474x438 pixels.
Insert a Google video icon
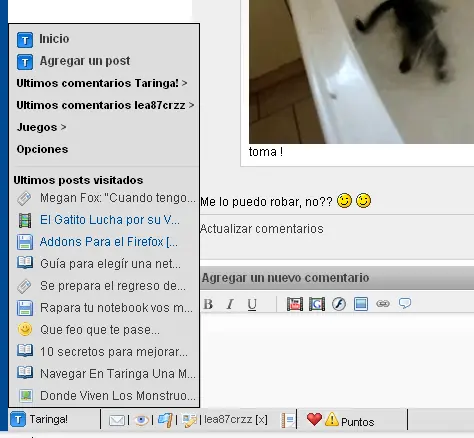[x=317, y=304]
